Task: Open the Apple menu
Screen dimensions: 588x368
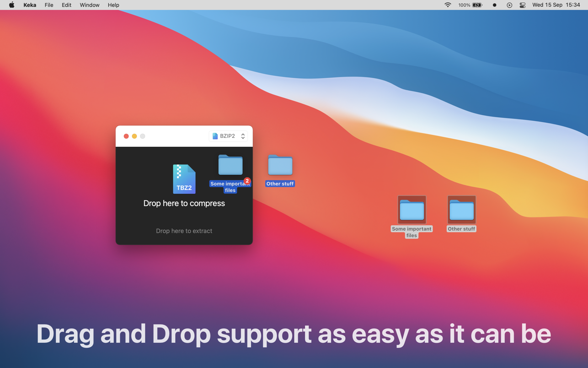Action: [11, 5]
